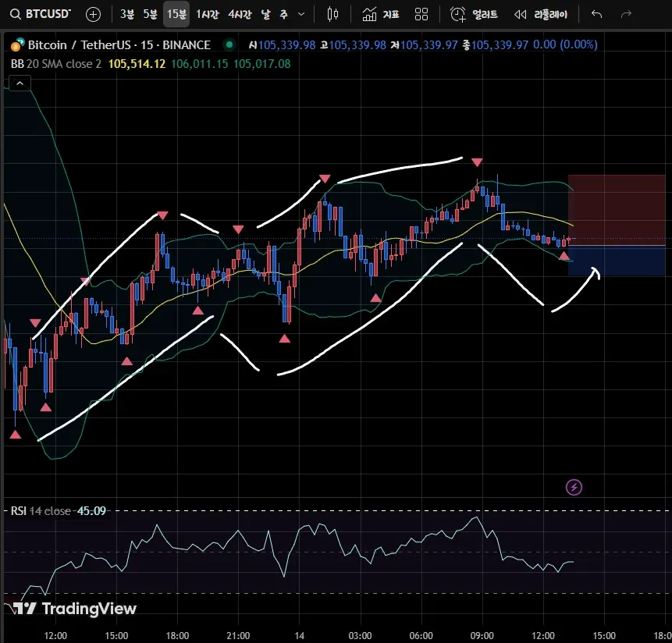Screen dimensions: 672x643
Task: Choose the 4시간 chart interval
Action: [240, 14]
